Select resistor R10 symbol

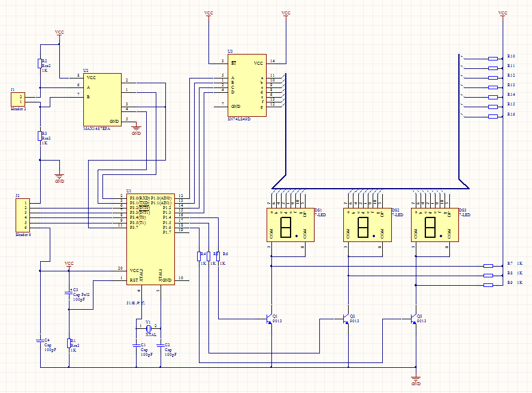point(493,59)
